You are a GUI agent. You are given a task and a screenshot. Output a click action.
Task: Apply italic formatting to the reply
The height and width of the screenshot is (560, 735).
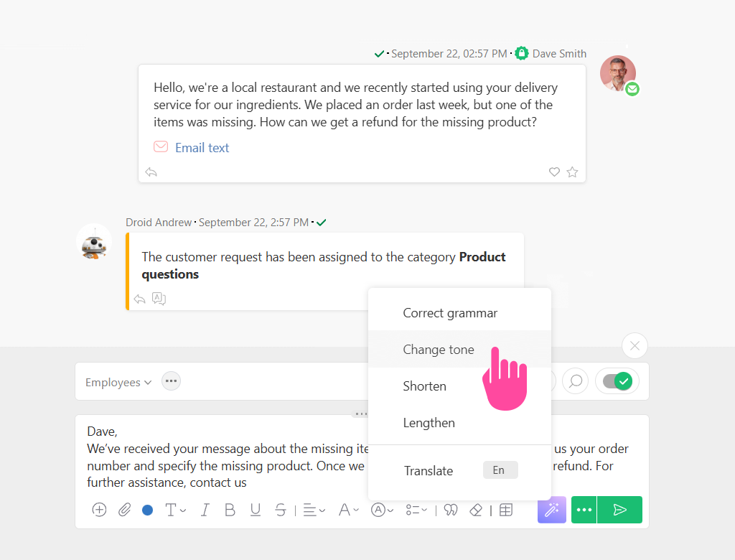205,510
